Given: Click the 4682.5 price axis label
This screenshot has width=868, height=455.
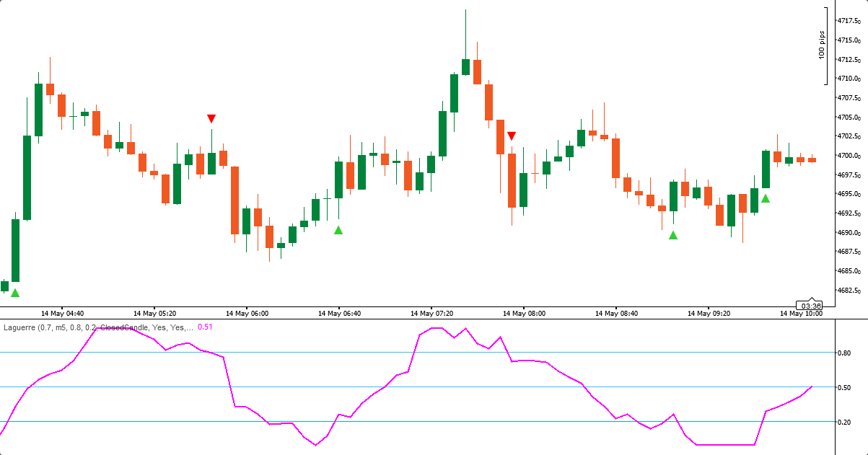Looking at the screenshot, I should tap(849, 291).
